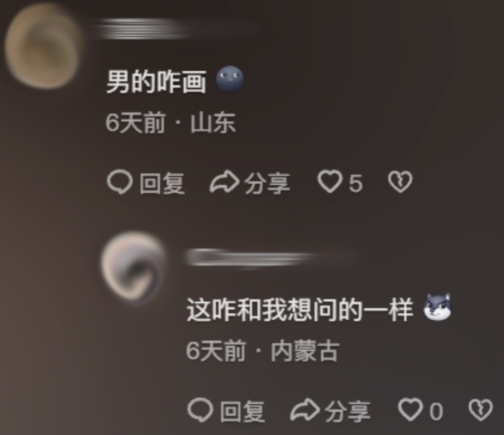Click the reply bubble icon on the 内蒙古 comment
This screenshot has width=504, height=435.
pos(200,410)
